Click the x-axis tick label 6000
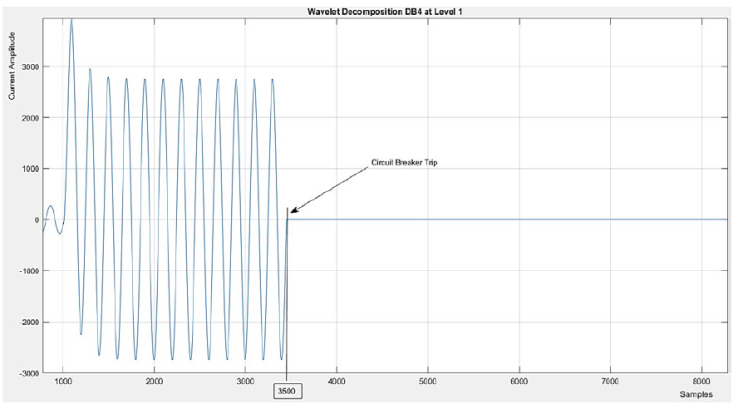This screenshot has height=408, width=737. tap(519, 382)
